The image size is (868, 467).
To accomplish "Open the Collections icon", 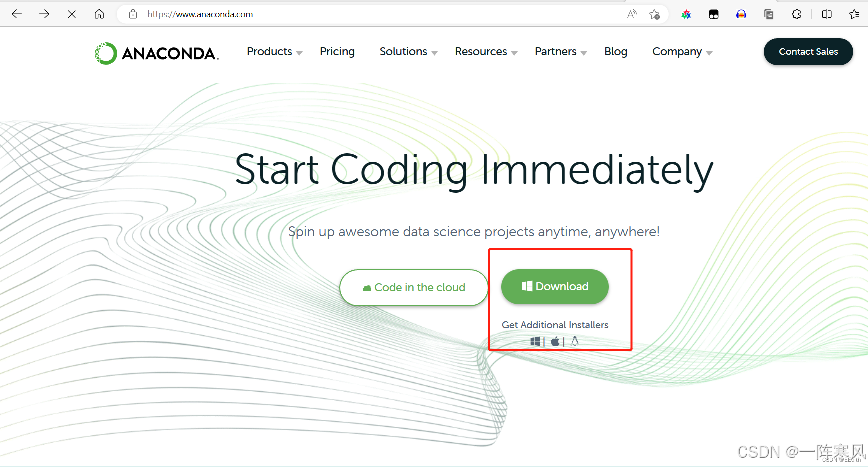I will click(769, 14).
